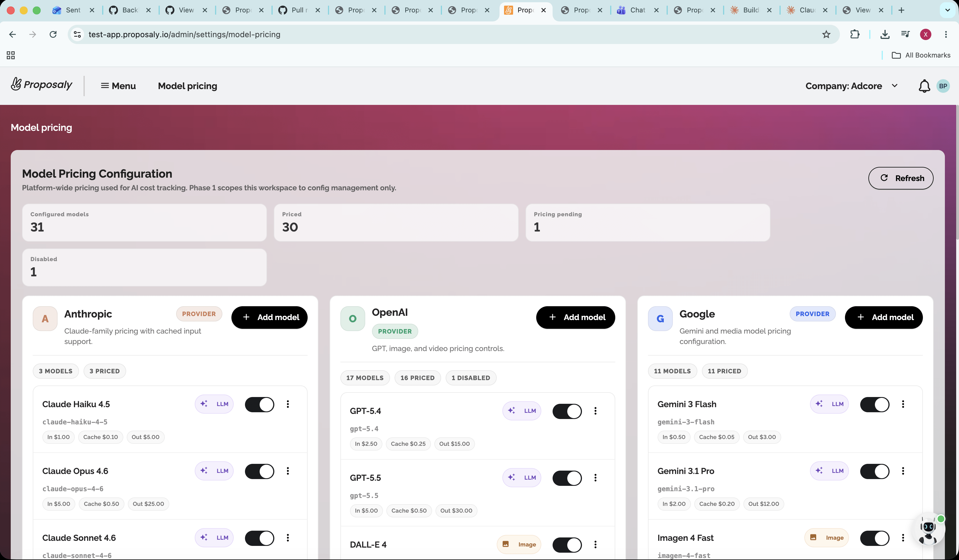Go forward to the next page

(33, 35)
